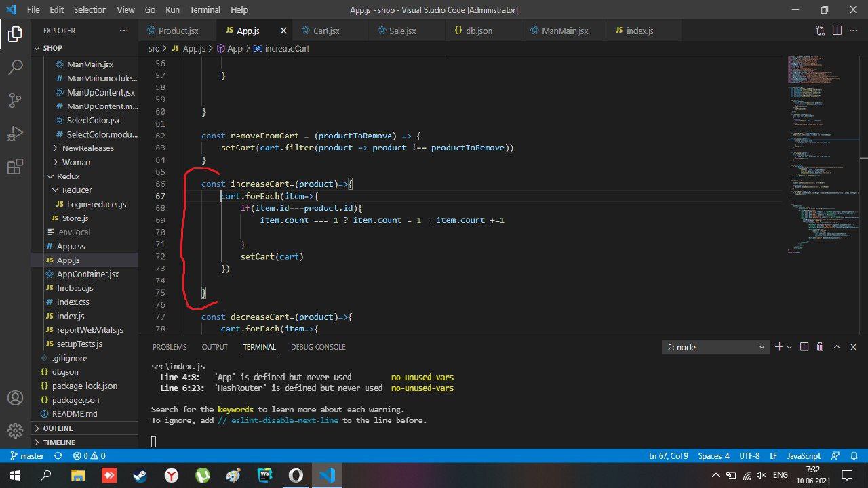Image resolution: width=868 pixels, height=488 pixels.
Task: Open the terminal selector '2: node' dropdown
Action: tap(715, 347)
